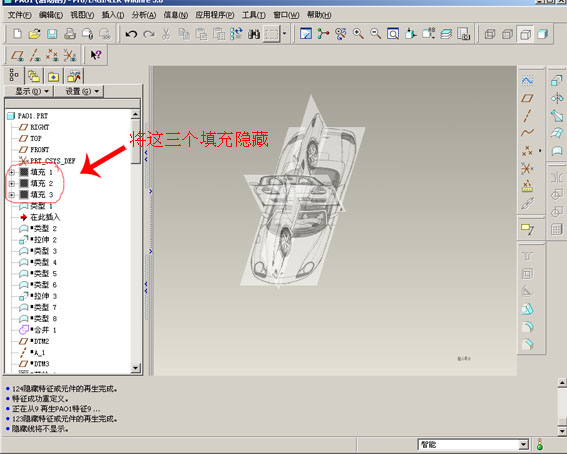The image size is (567, 454).
Task: Refit the model to the screen
Action: [x=393, y=34]
